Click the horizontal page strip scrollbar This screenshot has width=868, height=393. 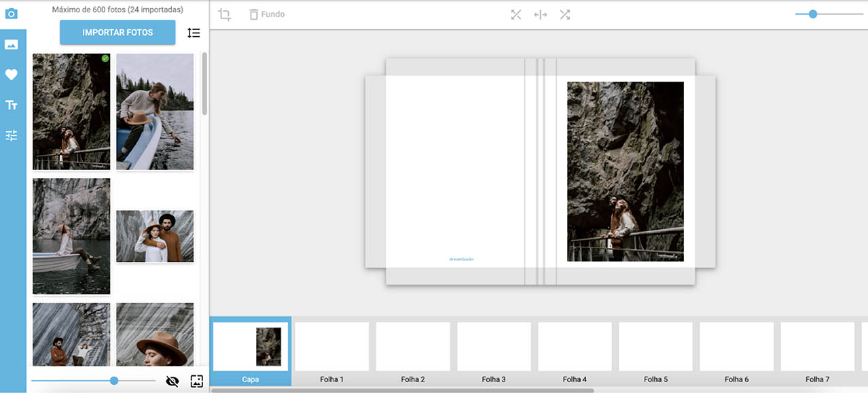point(402,390)
